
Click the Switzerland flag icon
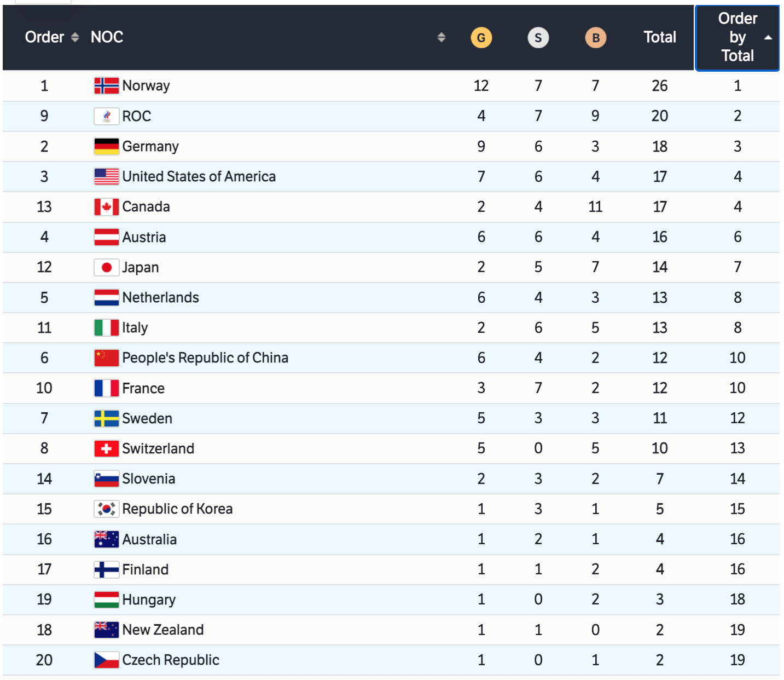tap(106, 449)
